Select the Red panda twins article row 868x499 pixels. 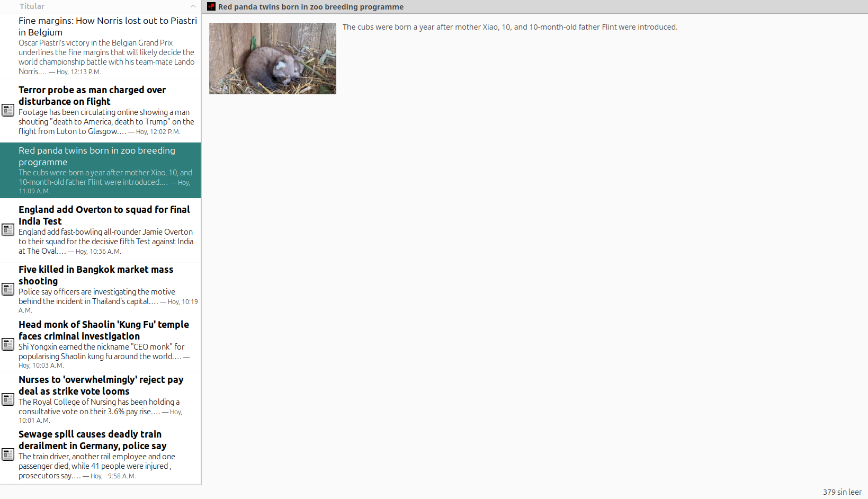[x=101, y=170]
